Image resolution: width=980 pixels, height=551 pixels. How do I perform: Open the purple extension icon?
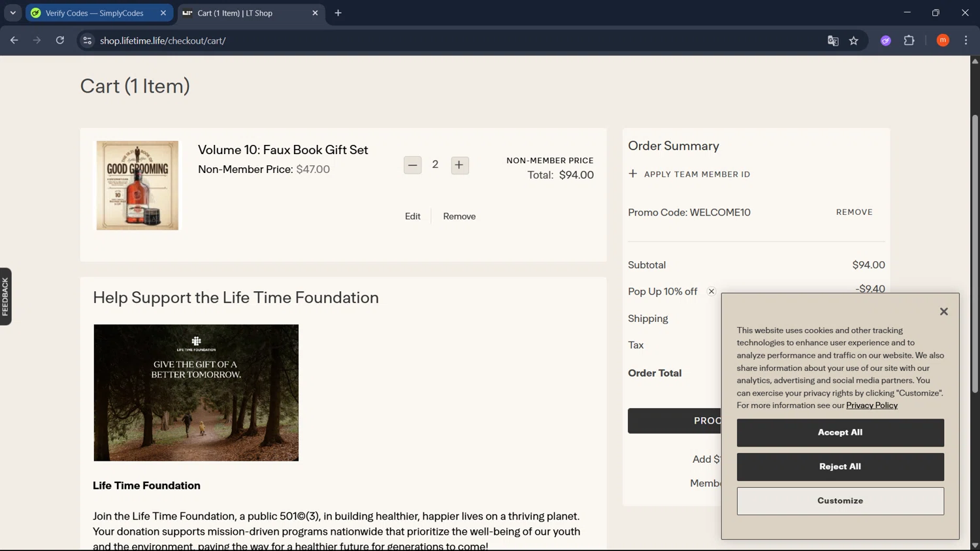pos(886,40)
